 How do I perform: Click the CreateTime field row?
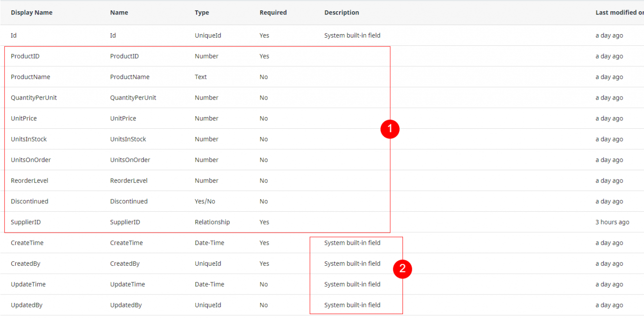click(x=27, y=242)
